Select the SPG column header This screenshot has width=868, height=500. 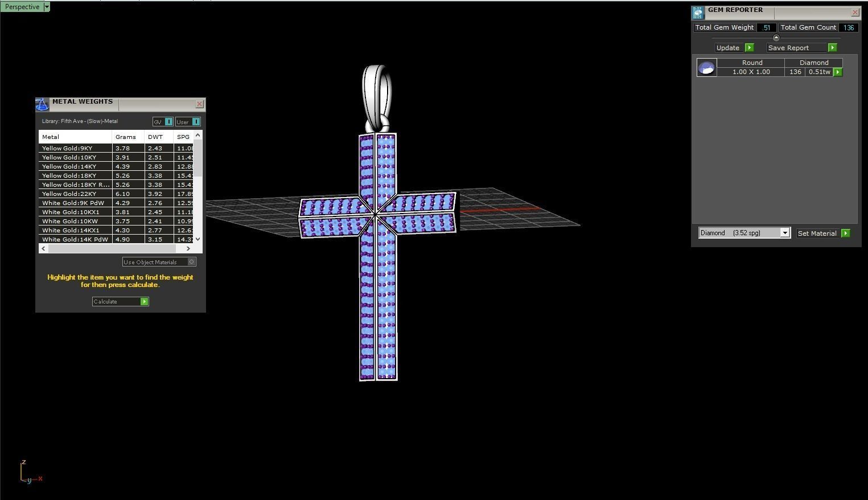pyautogui.click(x=184, y=137)
